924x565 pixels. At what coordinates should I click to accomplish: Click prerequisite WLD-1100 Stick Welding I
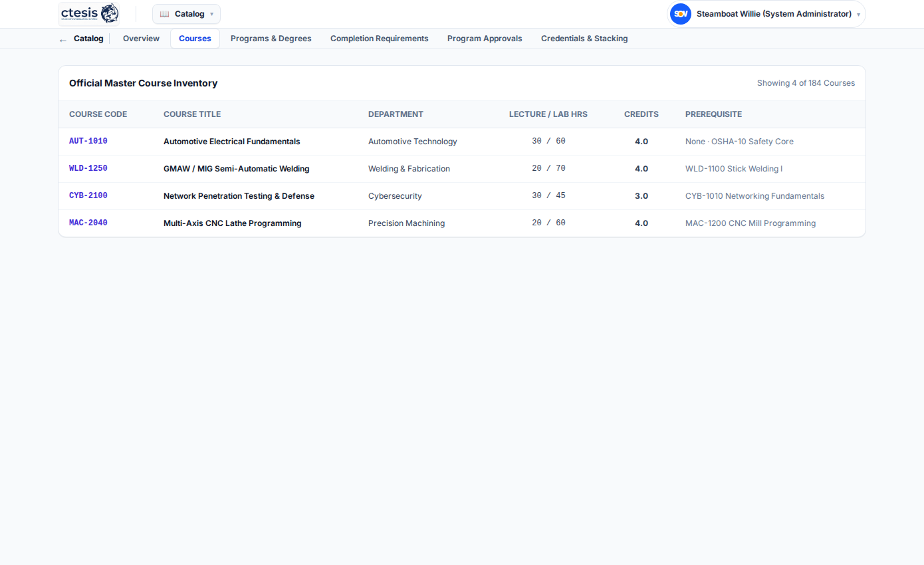[x=734, y=169]
